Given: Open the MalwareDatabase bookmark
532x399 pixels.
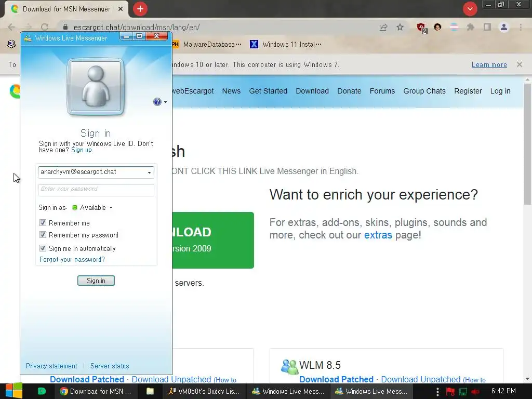Looking at the screenshot, I should pos(207,45).
